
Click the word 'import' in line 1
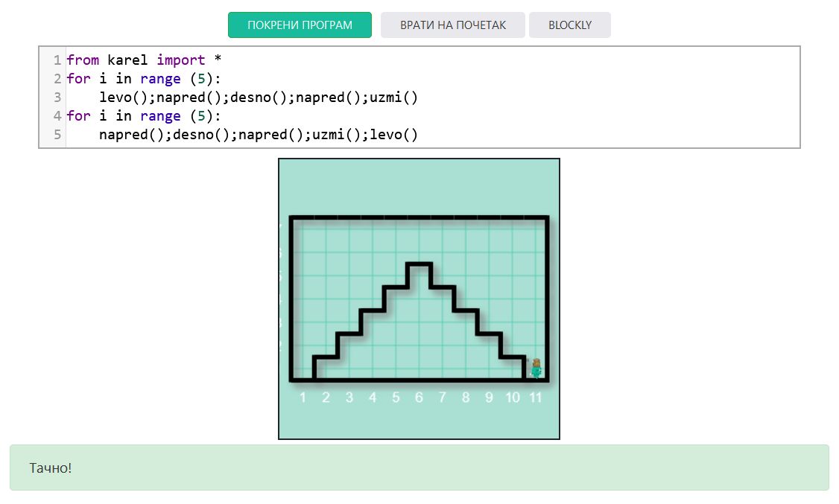[x=180, y=60]
